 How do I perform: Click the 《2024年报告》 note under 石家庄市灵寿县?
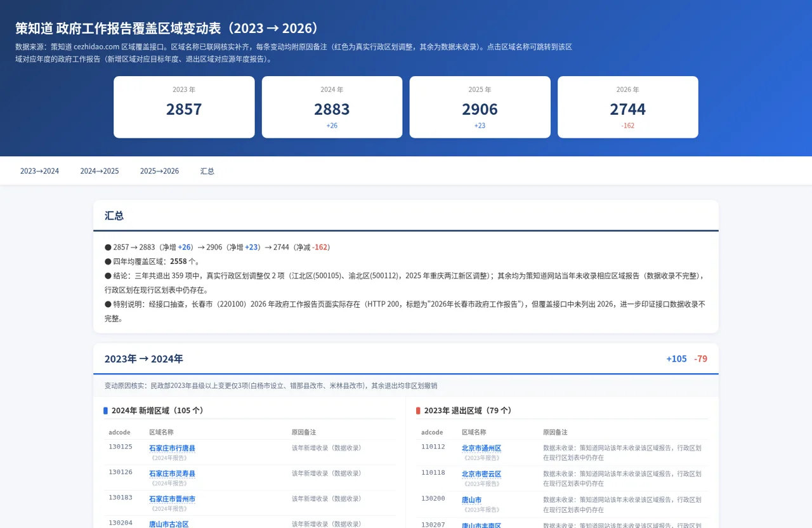pos(168,483)
